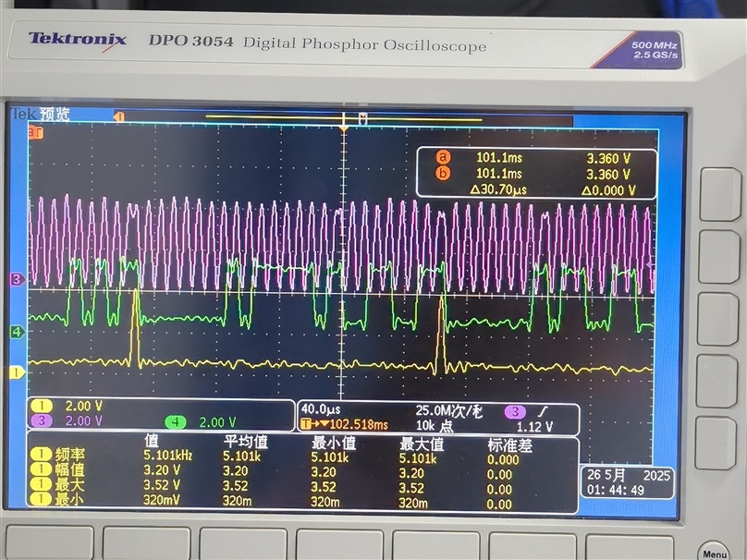Click cursor a's 101.1ms time value

click(499, 158)
